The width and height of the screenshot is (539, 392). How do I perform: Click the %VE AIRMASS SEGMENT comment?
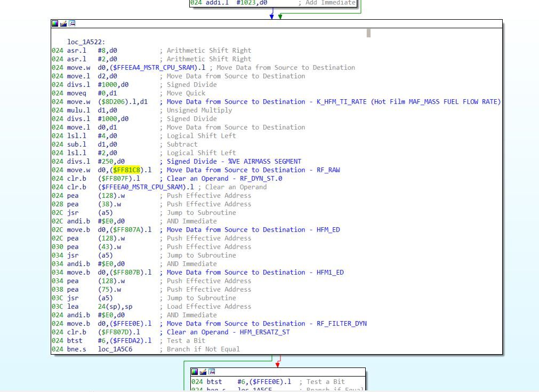(265, 161)
